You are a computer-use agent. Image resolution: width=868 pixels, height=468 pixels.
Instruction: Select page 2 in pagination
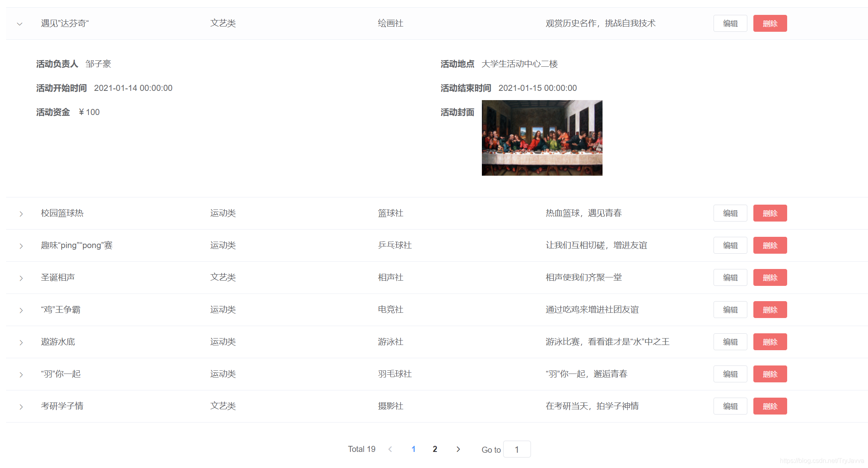point(435,449)
